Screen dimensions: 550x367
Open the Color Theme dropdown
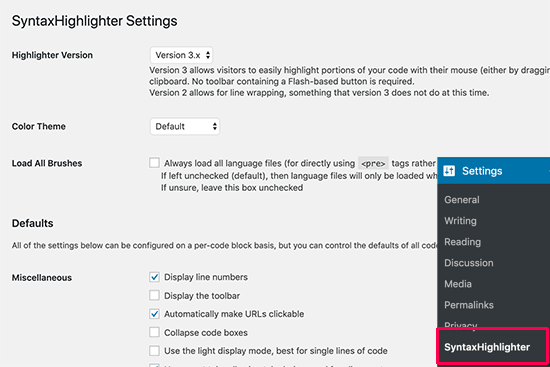click(185, 126)
